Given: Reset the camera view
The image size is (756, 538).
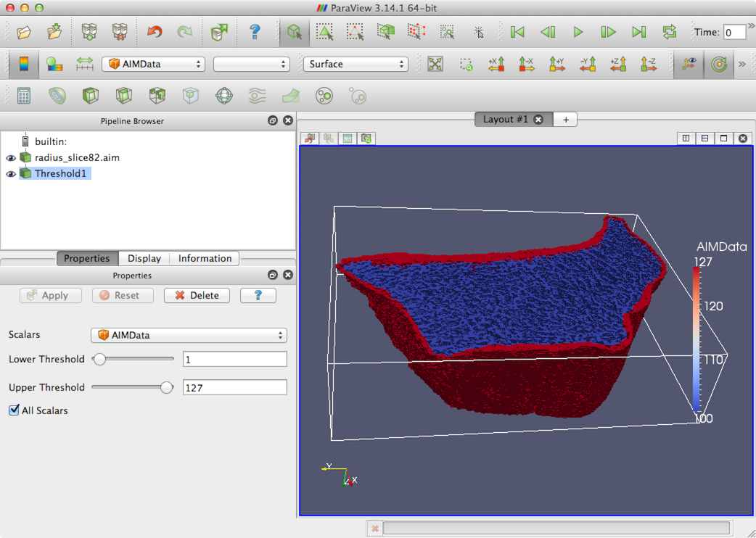Looking at the screenshot, I should [x=435, y=64].
